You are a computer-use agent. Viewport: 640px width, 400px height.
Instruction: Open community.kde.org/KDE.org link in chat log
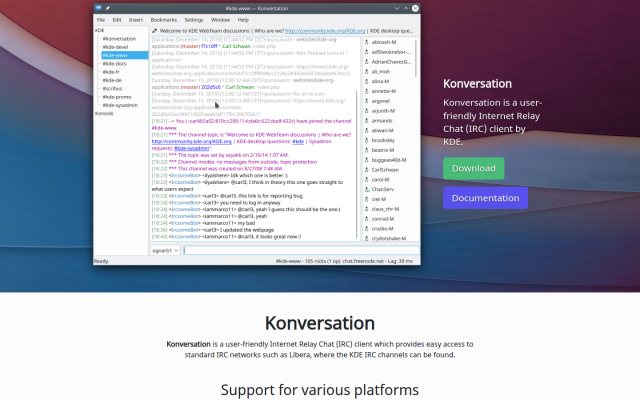click(191, 141)
